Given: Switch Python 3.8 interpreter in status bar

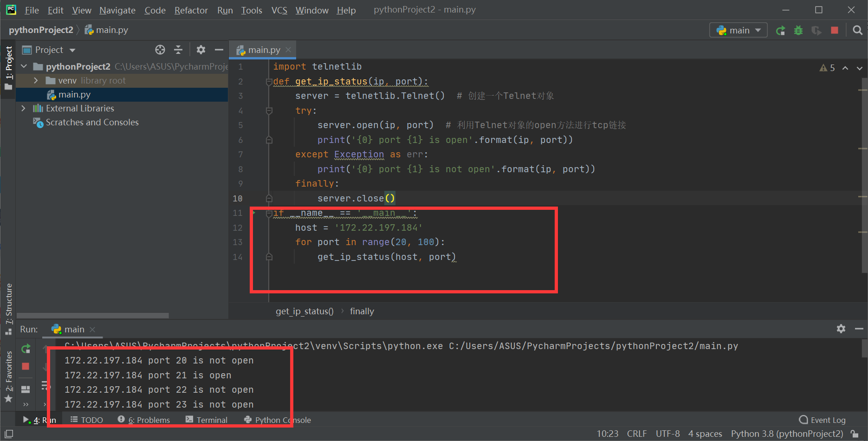Looking at the screenshot, I should (787, 434).
